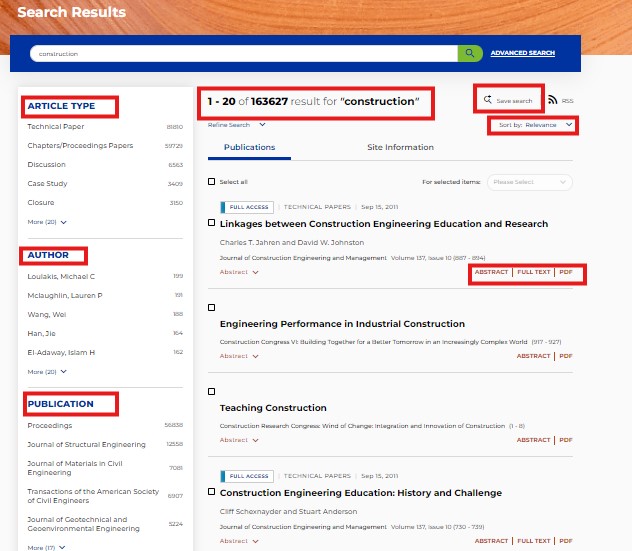Screen dimensions: 632x551
Task: Tick checkbox for Linkages between Construction article
Action: click(x=211, y=222)
